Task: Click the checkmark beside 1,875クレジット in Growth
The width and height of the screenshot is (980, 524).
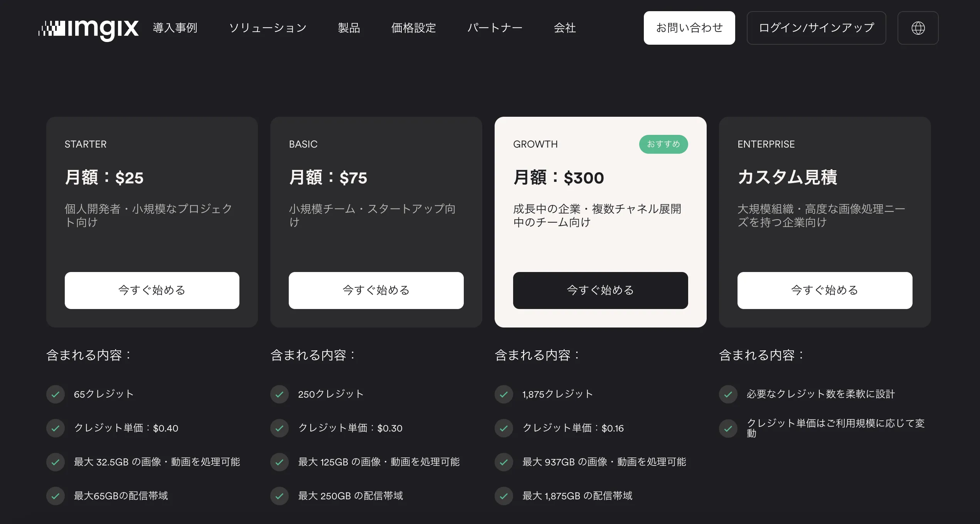Action: point(504,394)
